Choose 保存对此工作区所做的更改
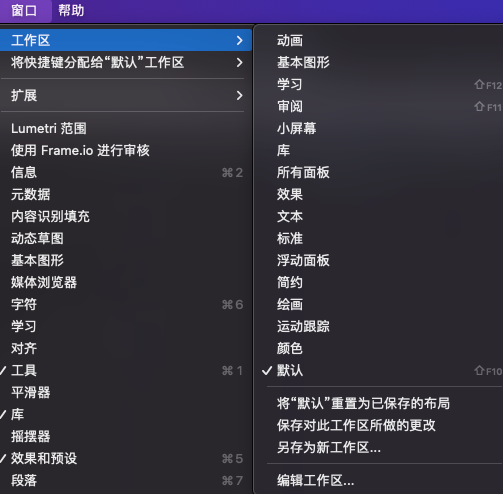 pyautogui.click(x=379, y=425)
